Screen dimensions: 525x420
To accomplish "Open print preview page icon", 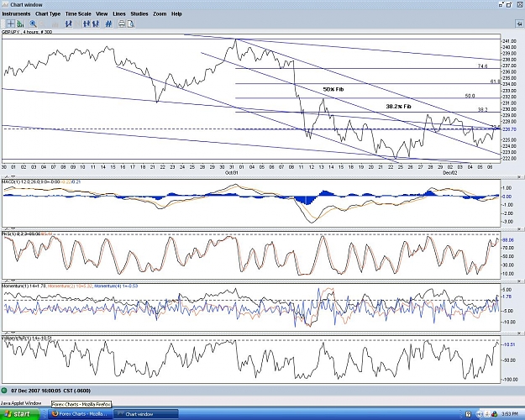I will (131, 24).
